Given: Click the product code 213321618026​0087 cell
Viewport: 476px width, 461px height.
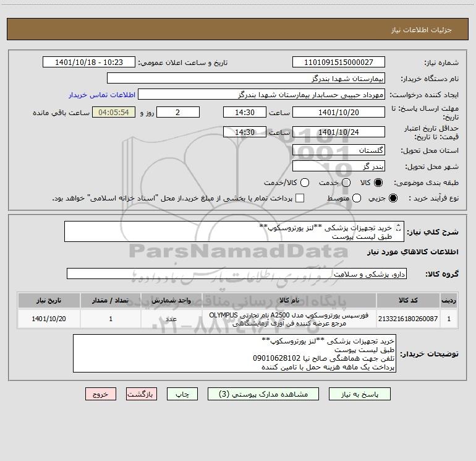Looking at the screenshot, I should [x=408, y=319].
